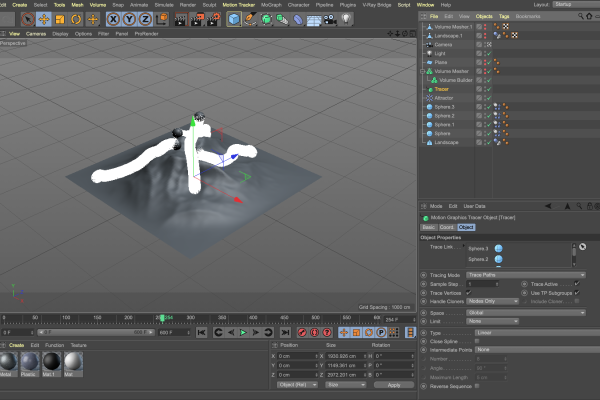Open Tracing Mode dropdown
The width and height of the screenshot is (600, 400).
coord(526,275)
